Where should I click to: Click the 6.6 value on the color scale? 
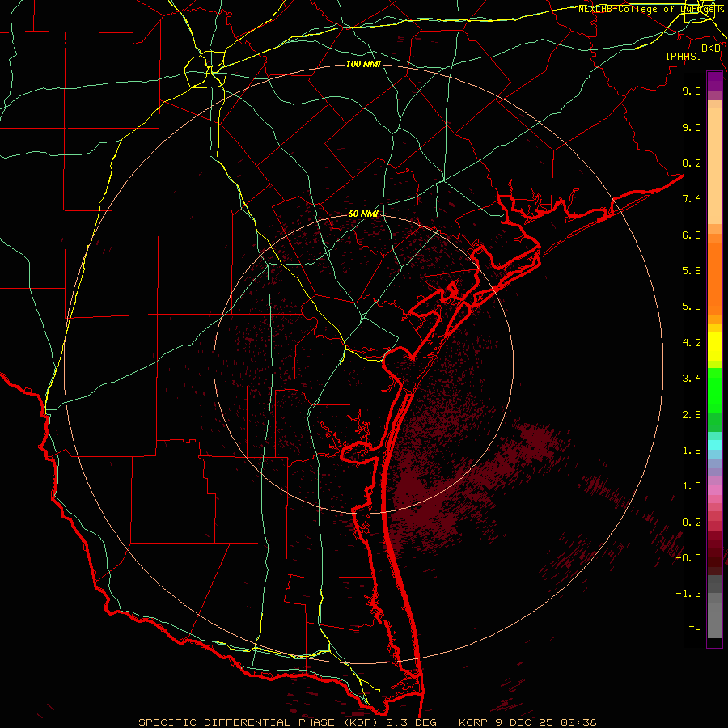click(692, 235)
